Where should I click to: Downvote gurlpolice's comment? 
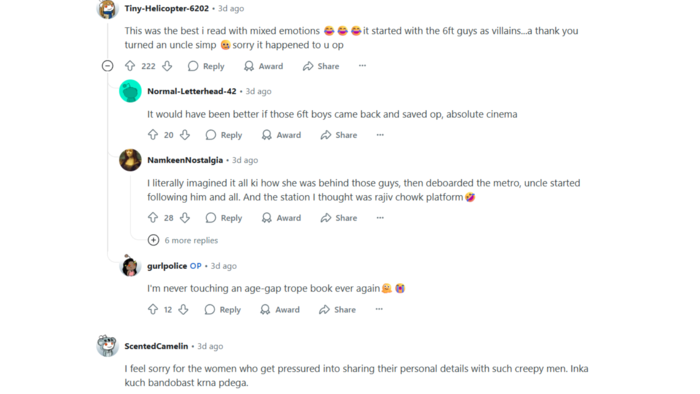click(x=183, y=309)
